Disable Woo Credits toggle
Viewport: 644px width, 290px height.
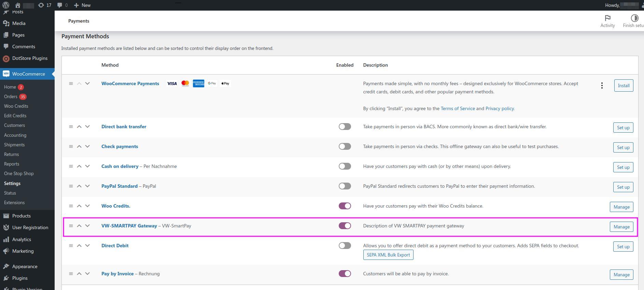pyautogui.click(x=345, y=206)
